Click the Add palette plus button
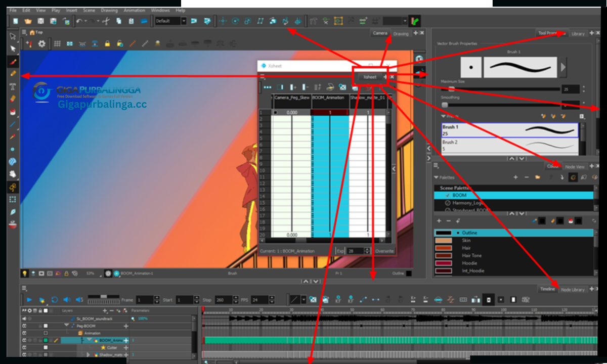This screenshot has width=607, height=364. [x=515, y=177]
